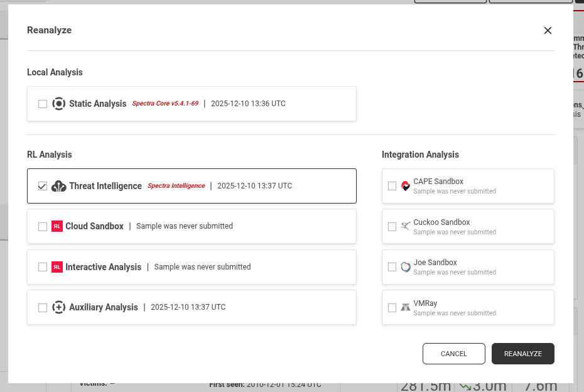The width and height of the screenshot is (584, 392).
Task: Click the Spectra Core v5.4.1-69 version label
Action: point(164,104)
